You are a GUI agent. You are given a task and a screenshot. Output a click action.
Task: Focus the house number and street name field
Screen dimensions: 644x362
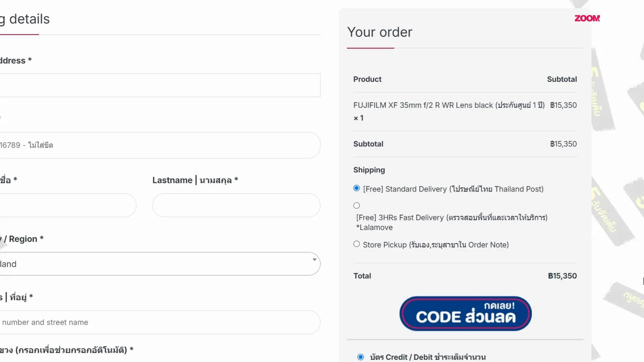(x=160, y=322)
